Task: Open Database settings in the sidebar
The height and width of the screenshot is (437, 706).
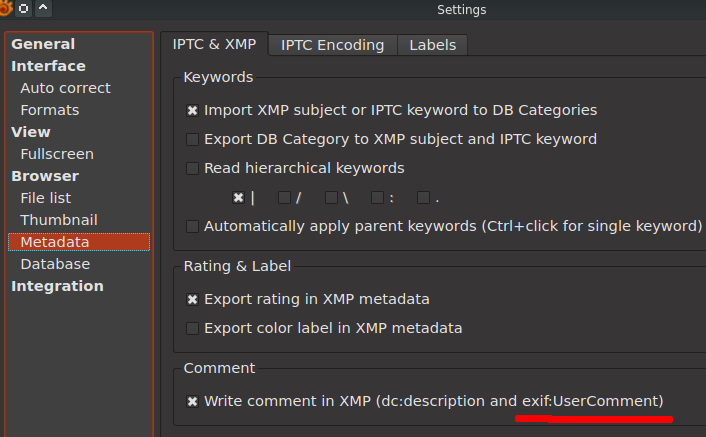Action: tap(55, 264)
